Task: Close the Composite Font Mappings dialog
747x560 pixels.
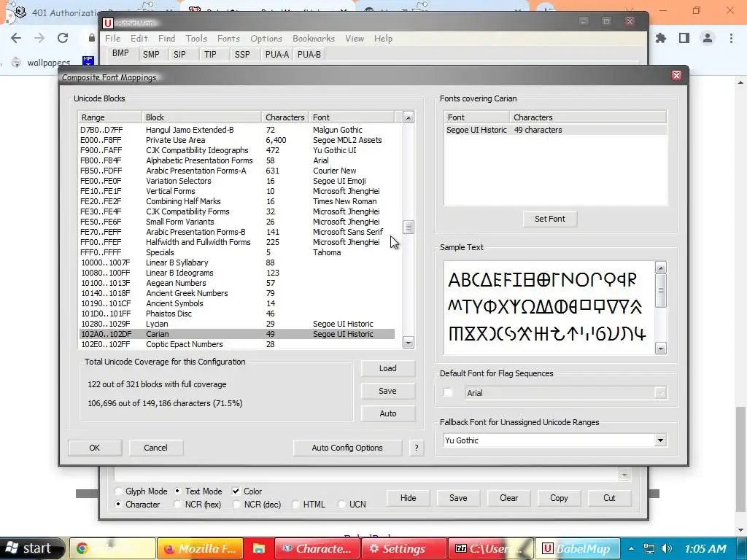Action: click(676, 75)
